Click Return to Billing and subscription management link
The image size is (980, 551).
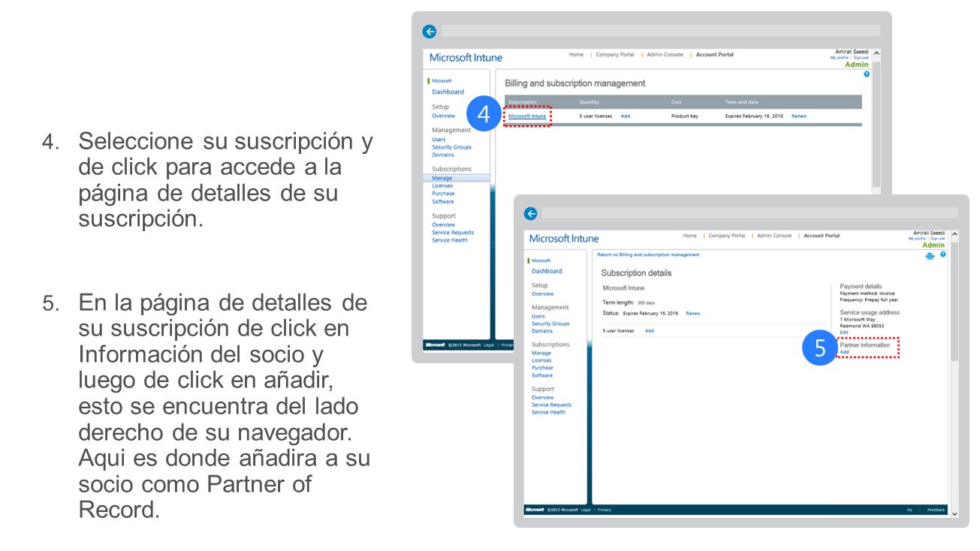point(648,254)
